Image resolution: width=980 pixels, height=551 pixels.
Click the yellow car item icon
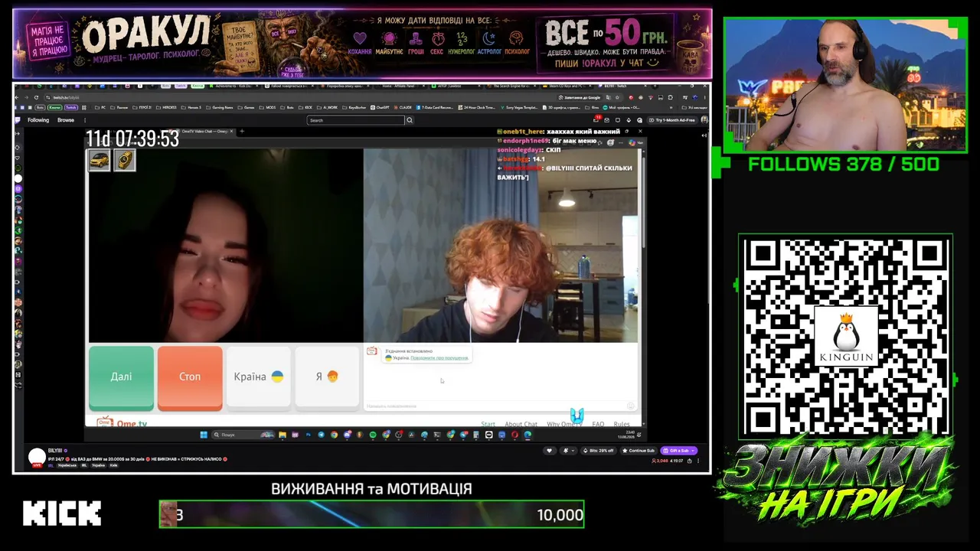coord(100,160)
